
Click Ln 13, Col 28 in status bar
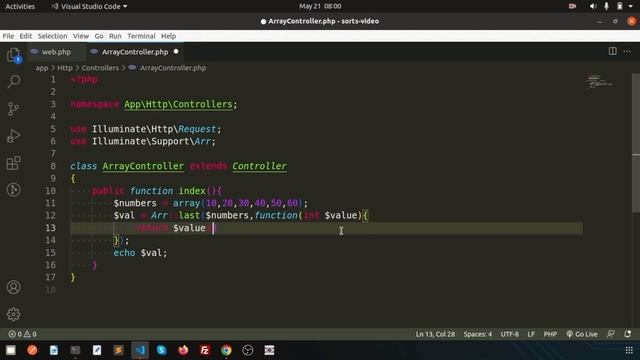(435, 334)
